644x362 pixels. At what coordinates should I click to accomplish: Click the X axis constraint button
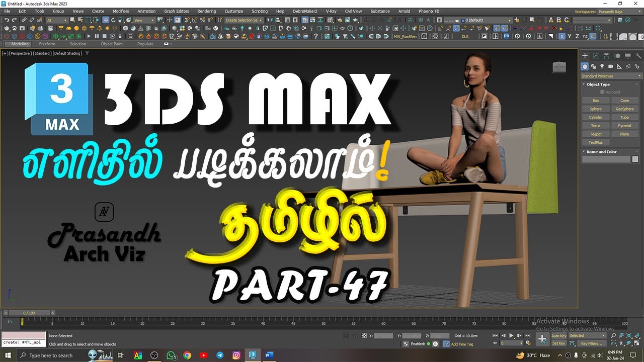click(x=562, y=37)
